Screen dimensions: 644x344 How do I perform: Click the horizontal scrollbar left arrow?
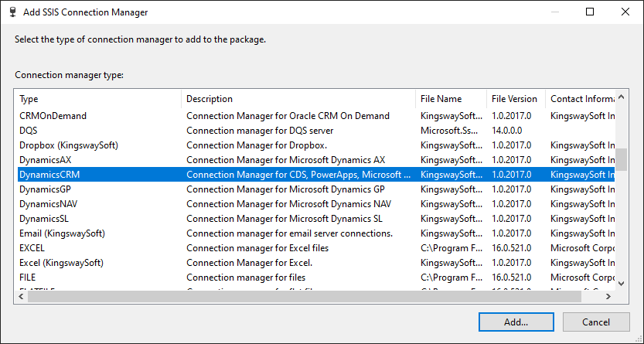click(x=21, y=296)
